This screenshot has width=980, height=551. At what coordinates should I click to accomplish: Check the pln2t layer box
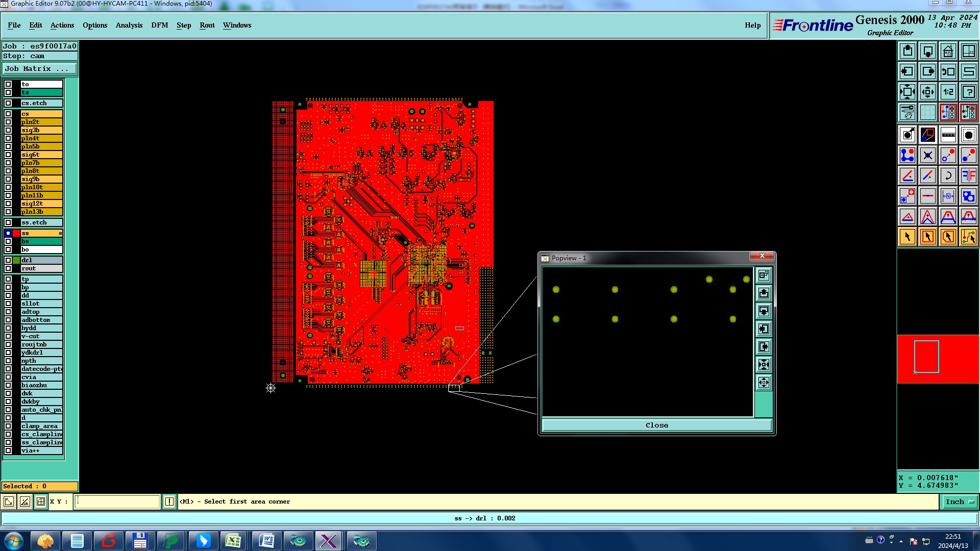point(8,122)
